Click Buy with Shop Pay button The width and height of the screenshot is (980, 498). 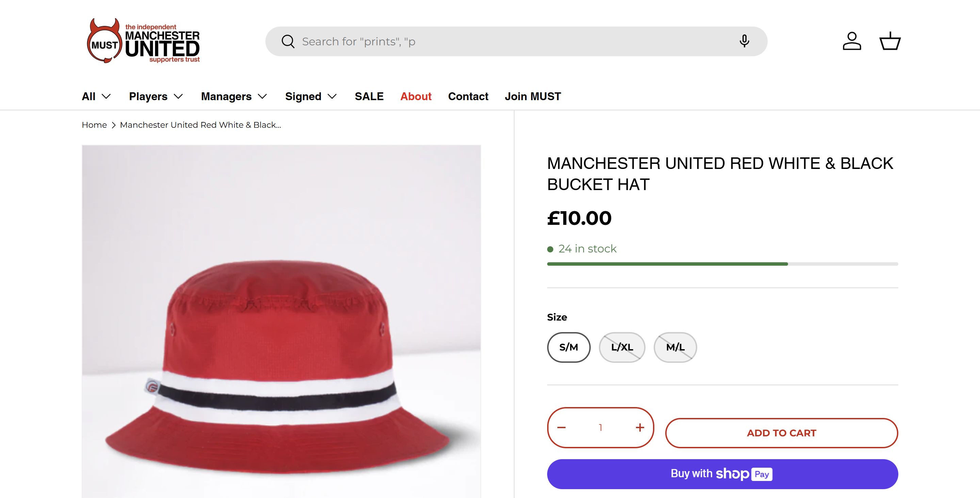click(x=722, y=474)
